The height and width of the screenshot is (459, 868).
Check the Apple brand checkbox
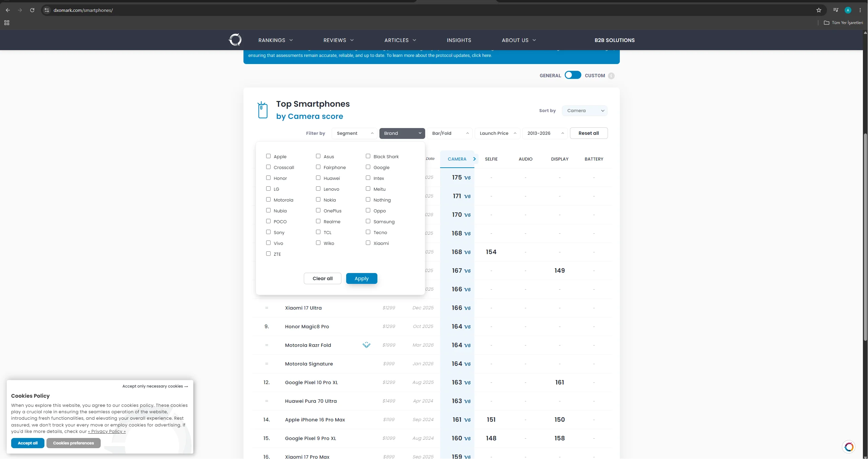click(x=268, y=156)
